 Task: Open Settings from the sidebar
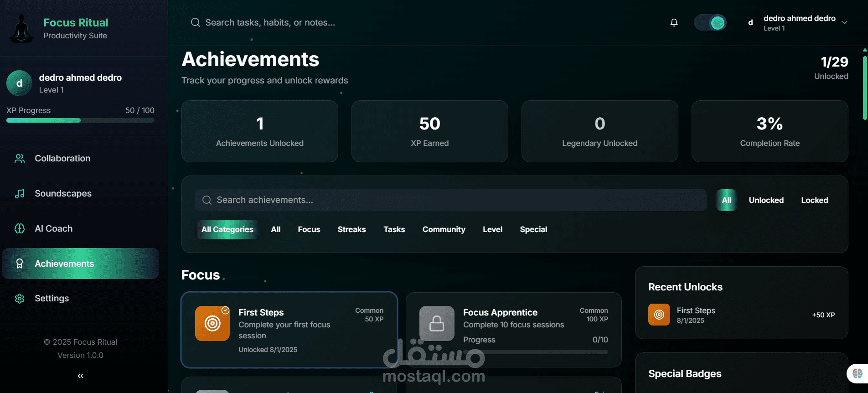pyautogui.click(x=80, y=299)
